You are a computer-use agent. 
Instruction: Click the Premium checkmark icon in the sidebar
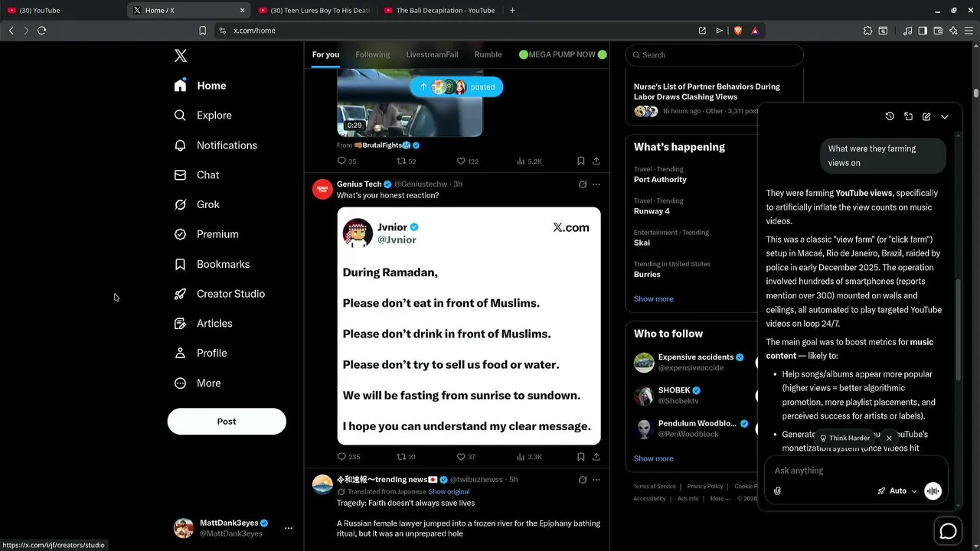point(180,234)
